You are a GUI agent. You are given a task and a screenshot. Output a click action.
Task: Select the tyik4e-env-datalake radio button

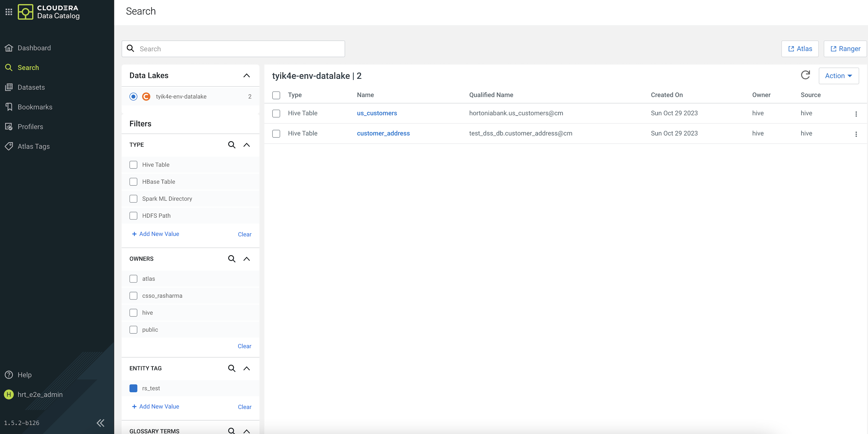(x=133, y=97)
